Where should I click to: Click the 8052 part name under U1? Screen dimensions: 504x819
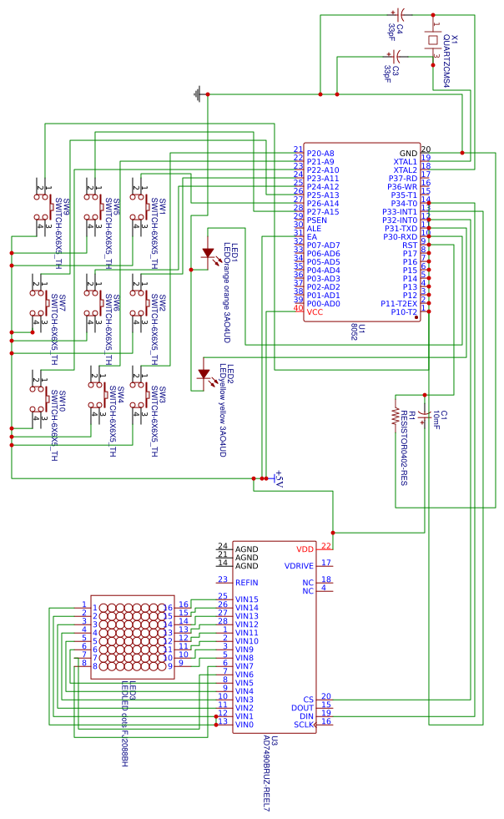(355, 331)
